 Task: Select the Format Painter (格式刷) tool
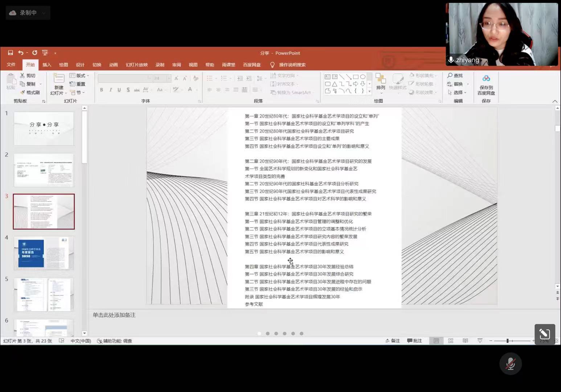[30, 93]
